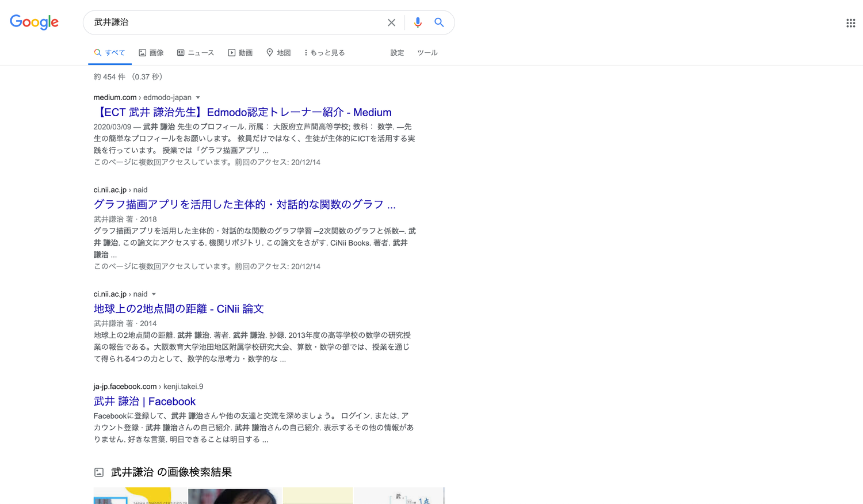Open the 地球上の2地点間の距離 - CiNii 論文 link

pyautogui.click(x=179, y=309)
